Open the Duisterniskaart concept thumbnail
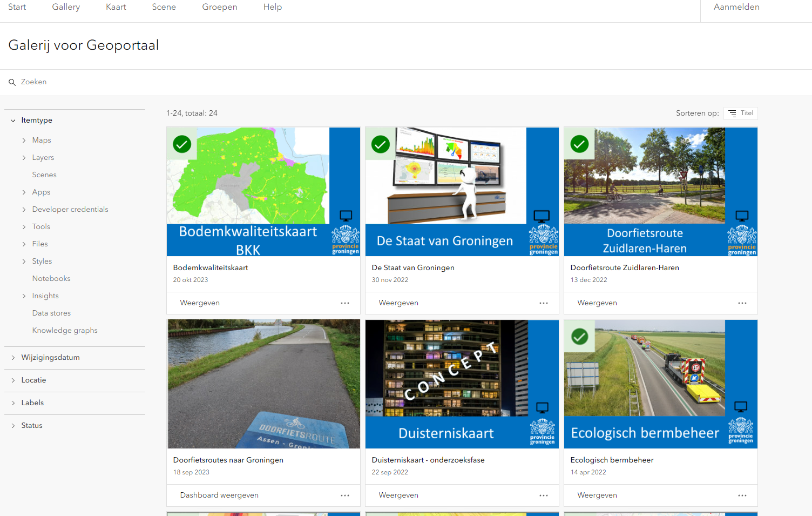812x516 pixels. coord(462,384)
